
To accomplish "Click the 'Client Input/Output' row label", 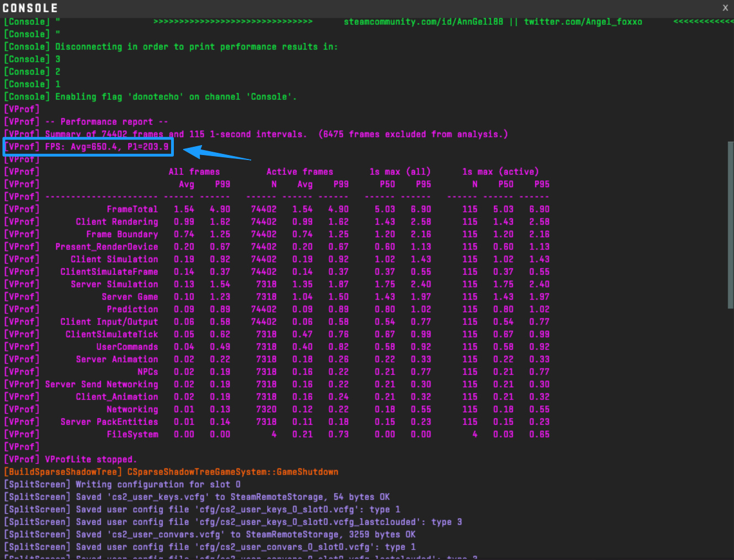I will click(109, 322).
